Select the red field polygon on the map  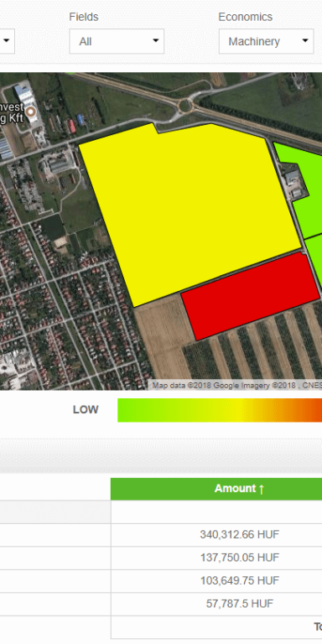pos(251,296)
